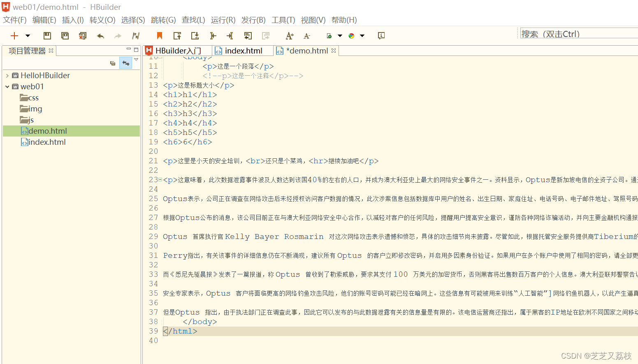Screen dimensions: 638x364
Task: Open the Run icon dropdown arrow
Action: pos(340,36)
